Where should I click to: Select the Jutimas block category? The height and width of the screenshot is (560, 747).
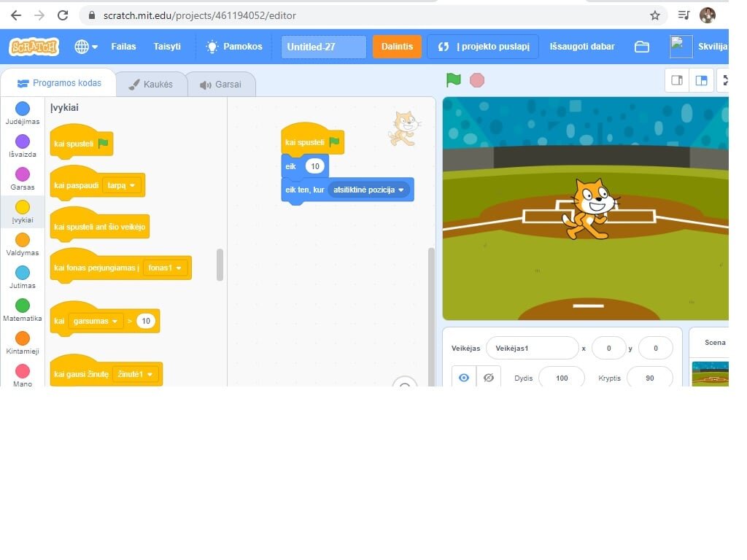23,277
